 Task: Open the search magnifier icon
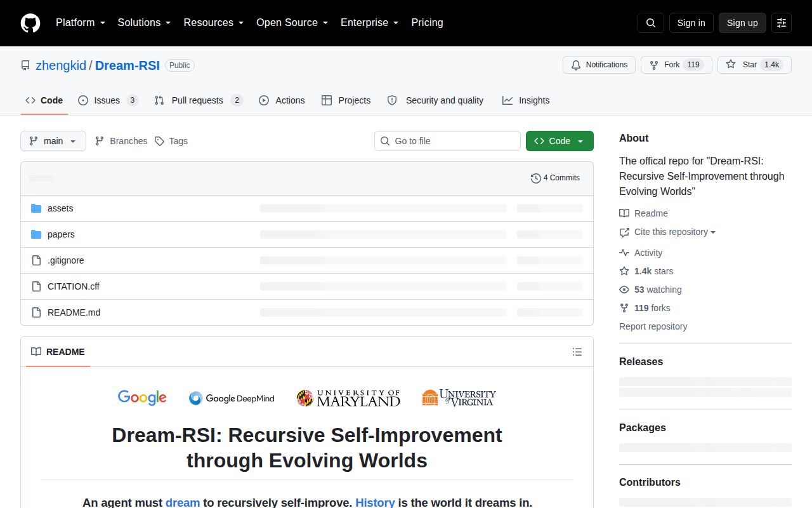click(x=651, y=23)
